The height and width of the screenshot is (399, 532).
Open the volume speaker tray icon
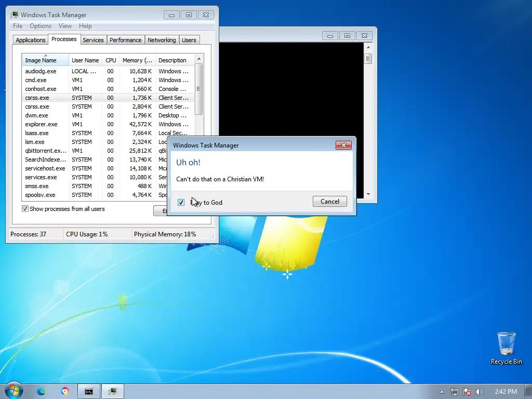tap(480, 392)
